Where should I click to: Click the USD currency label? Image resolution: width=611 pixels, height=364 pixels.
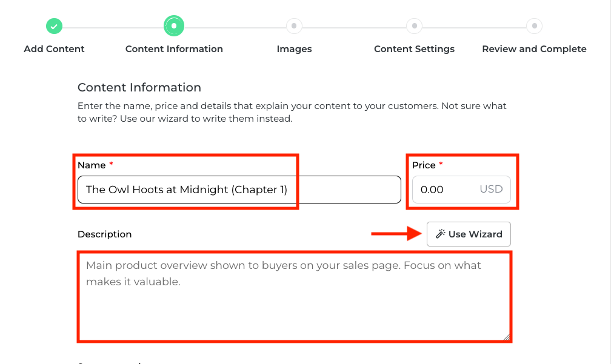[x=491, y=189]
